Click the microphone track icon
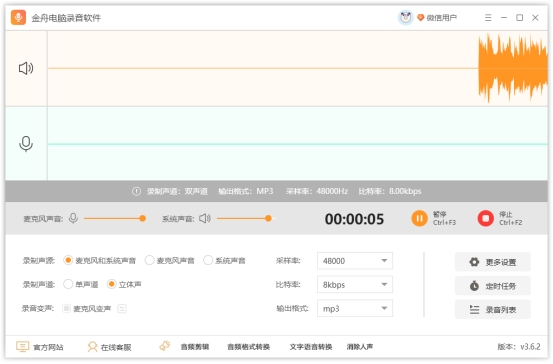The width and height of the screenshot is (553, 364). tap(26, 144)
